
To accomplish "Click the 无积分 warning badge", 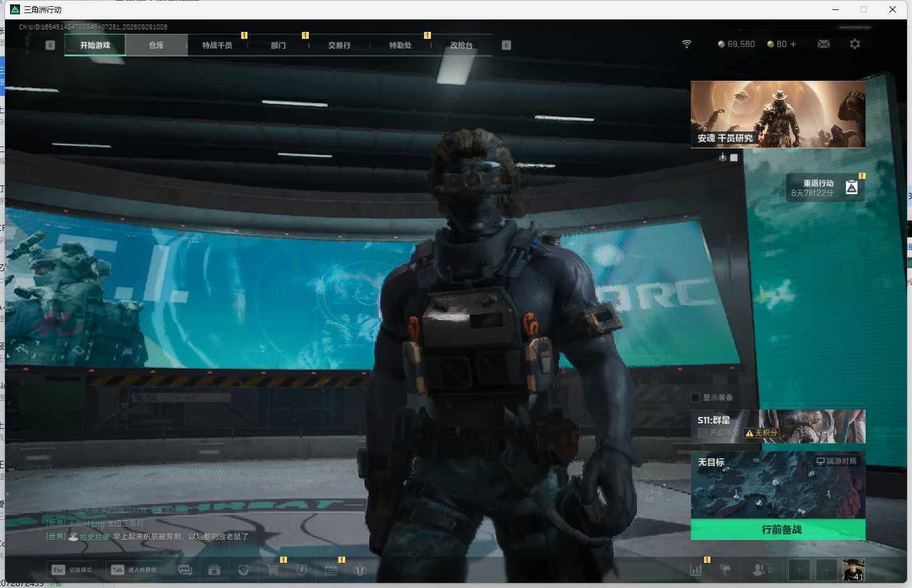I will tap(762, 433).
